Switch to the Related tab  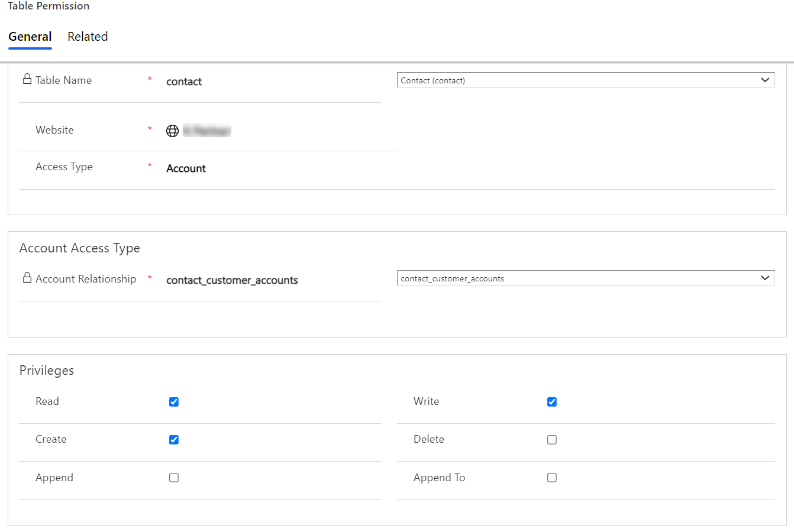pyautogui.click(x=88, y=37)
